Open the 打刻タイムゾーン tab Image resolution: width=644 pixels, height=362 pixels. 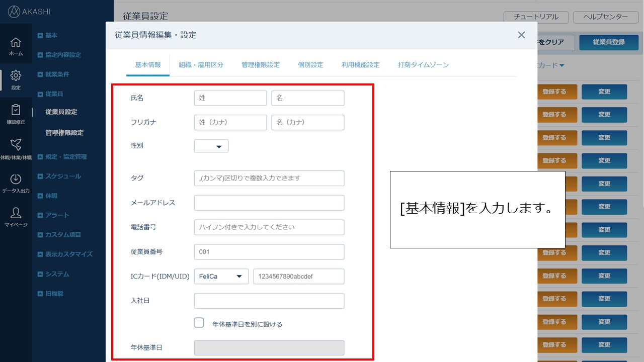click(x=423, y=65)
